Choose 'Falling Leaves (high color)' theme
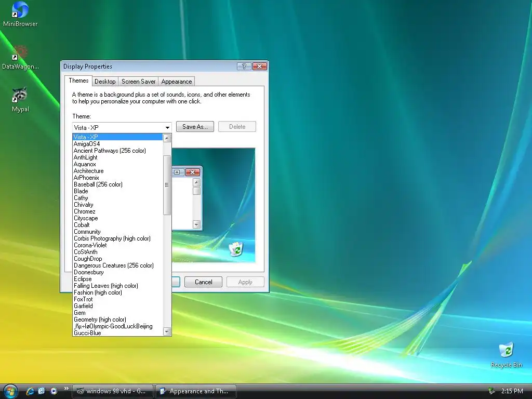Viewport: 532px width, 399px height. (118, 286)
